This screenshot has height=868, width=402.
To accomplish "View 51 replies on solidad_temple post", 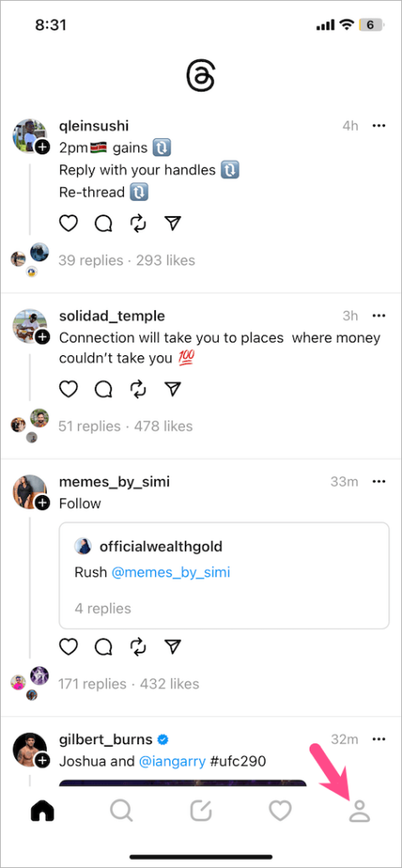I will point(89,426).
